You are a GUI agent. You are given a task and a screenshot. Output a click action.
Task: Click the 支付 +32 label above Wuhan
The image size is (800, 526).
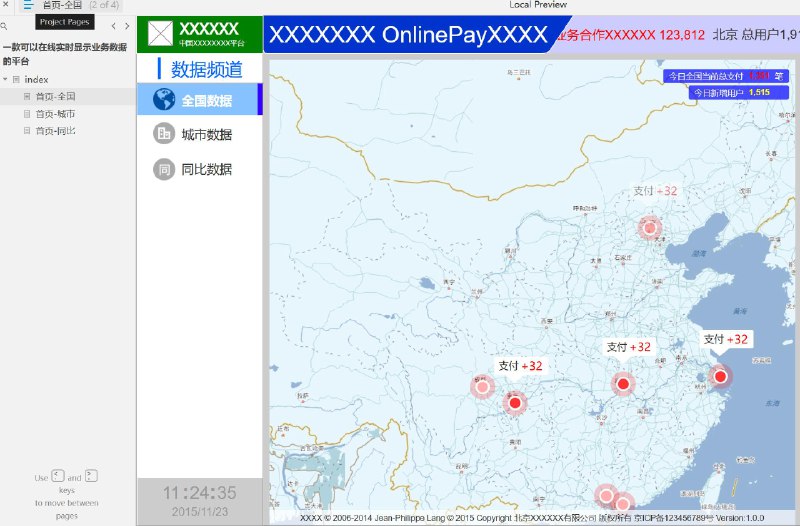click(629, 347)
